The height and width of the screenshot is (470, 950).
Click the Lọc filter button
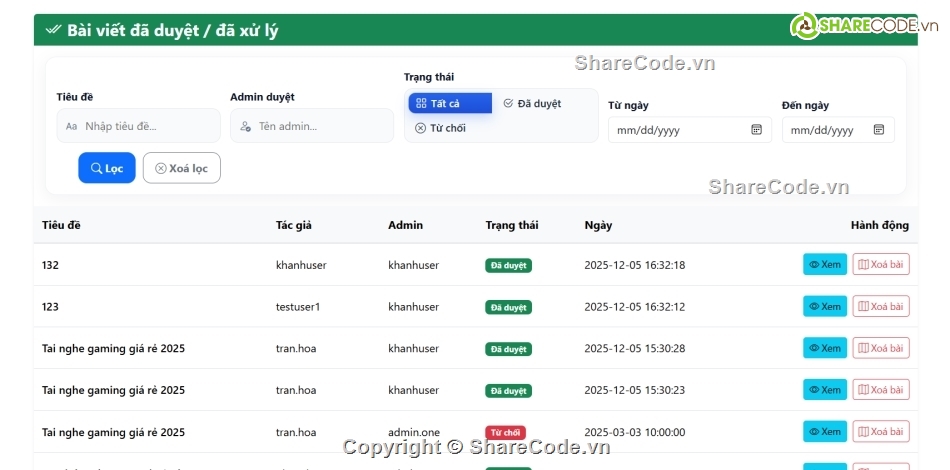107,168
